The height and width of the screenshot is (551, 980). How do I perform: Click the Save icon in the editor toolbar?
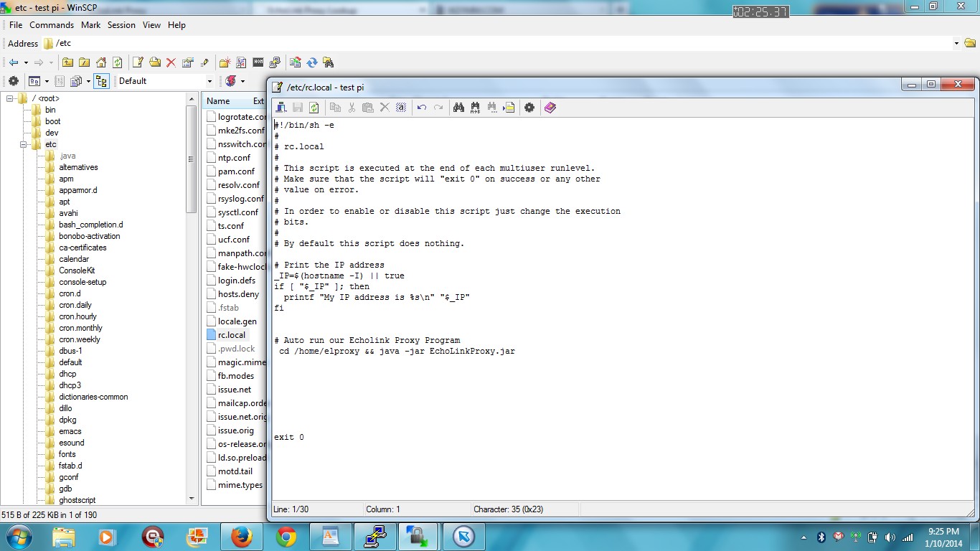(298, 108)
